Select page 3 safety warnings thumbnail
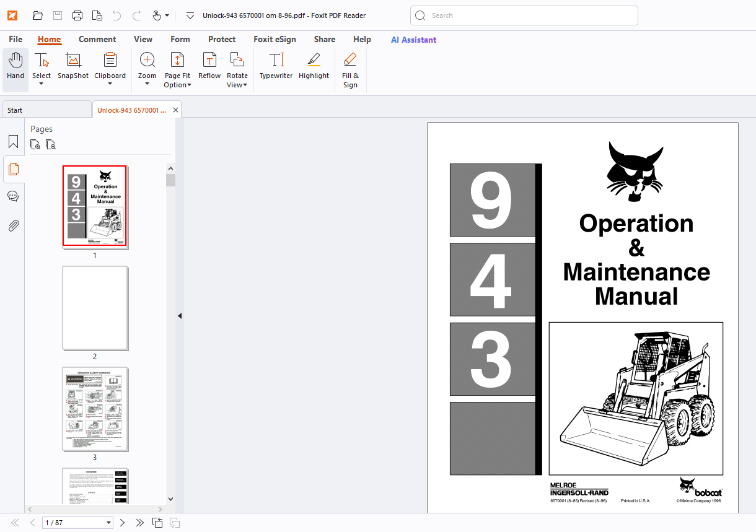Image resolution: width=756 pixels, height=532 pixels. tap(95, 409)
